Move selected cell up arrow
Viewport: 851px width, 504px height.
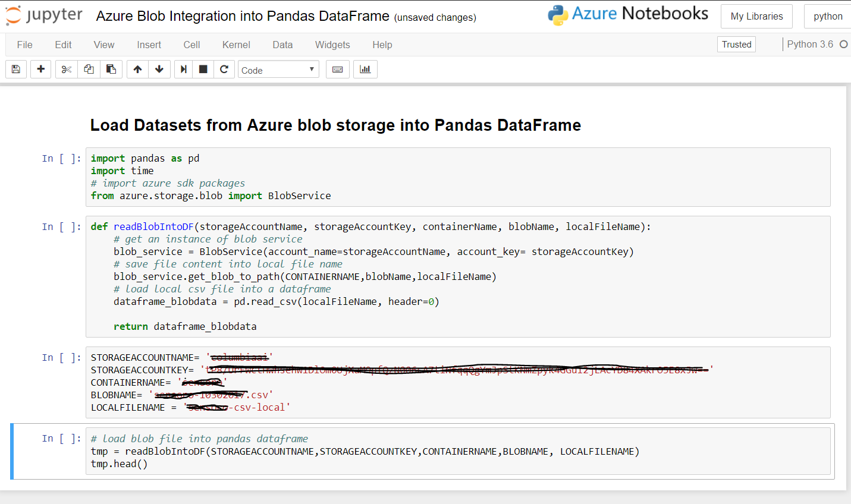point(137,70)
